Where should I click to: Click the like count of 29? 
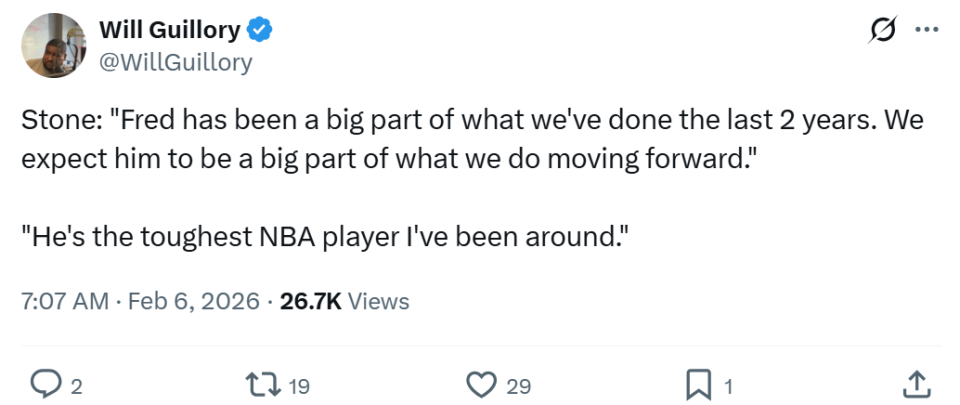pyautogui.click(x=518, y=386)
